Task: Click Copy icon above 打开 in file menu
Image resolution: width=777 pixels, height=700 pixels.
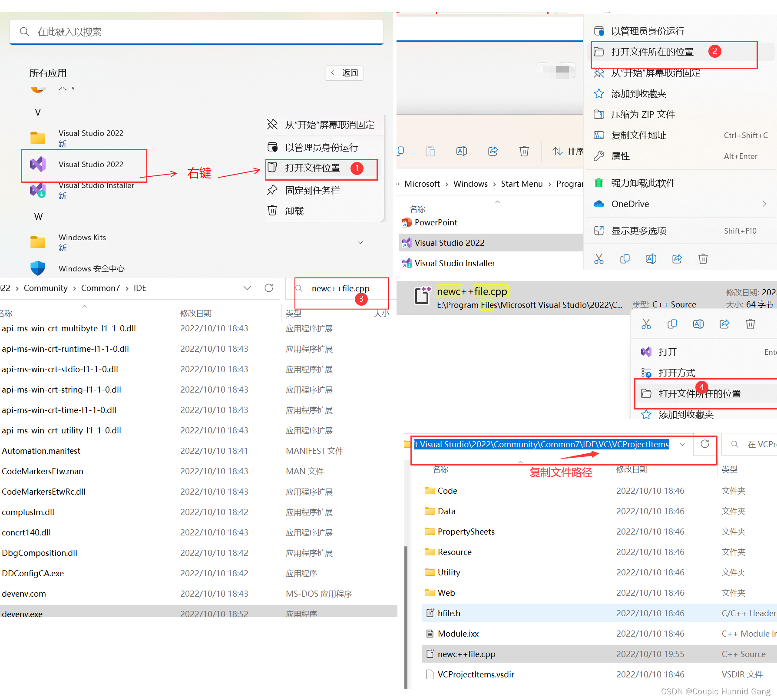Action: tap(672, 324)
